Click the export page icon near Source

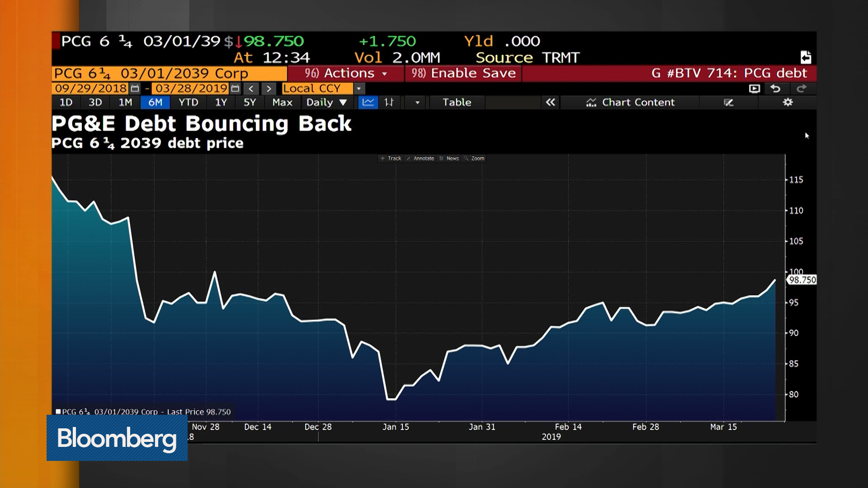pyautogui.click(x=806, y=57)
